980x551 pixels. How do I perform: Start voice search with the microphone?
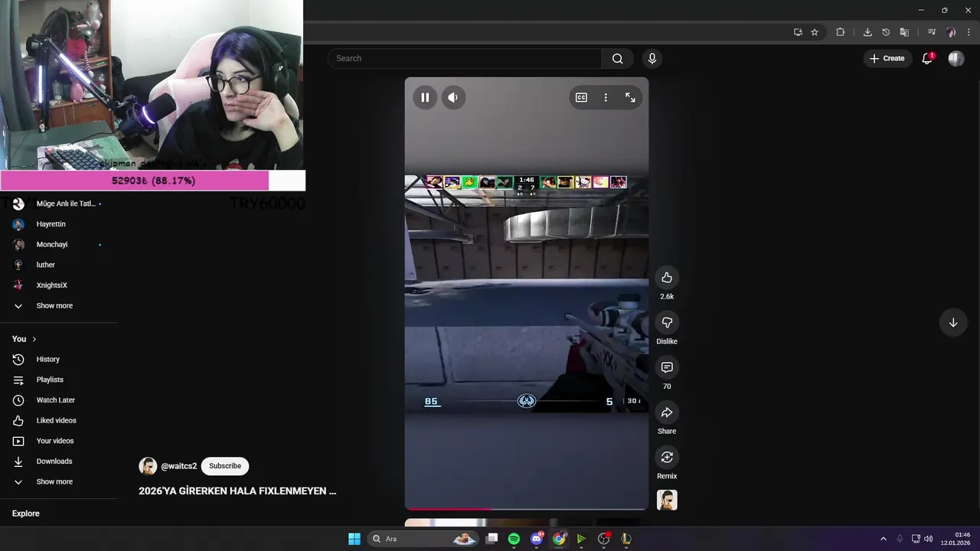(652, 58)
